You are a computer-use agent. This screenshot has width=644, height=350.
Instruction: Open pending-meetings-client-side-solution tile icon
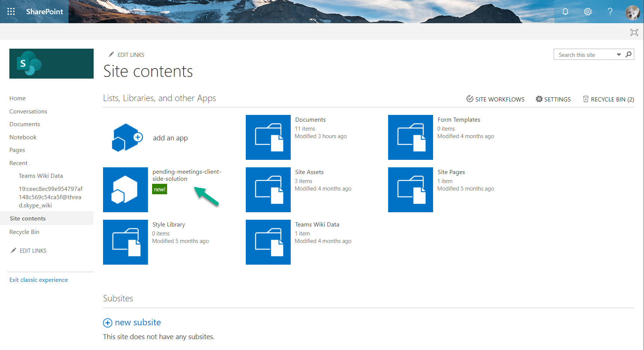(x=126, y=190)
